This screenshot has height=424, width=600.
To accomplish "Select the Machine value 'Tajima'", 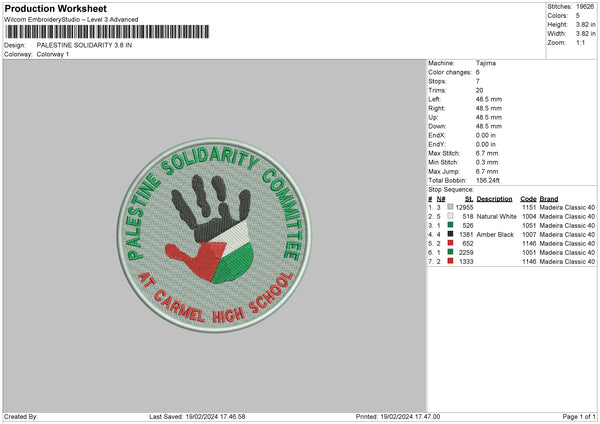I will point(486,63).
